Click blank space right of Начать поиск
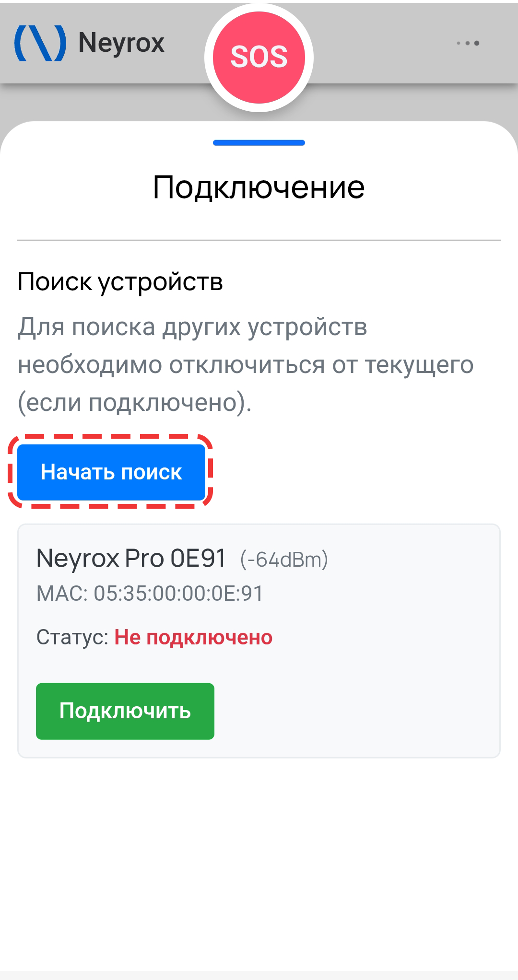518x980 pixels. point(355,472)
